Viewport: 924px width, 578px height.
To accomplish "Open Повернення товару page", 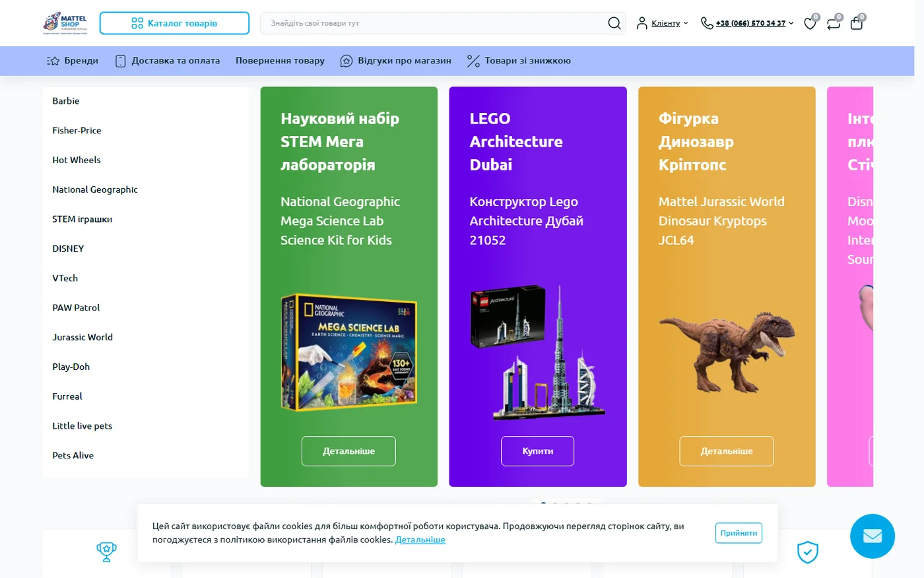I will 280,61.
